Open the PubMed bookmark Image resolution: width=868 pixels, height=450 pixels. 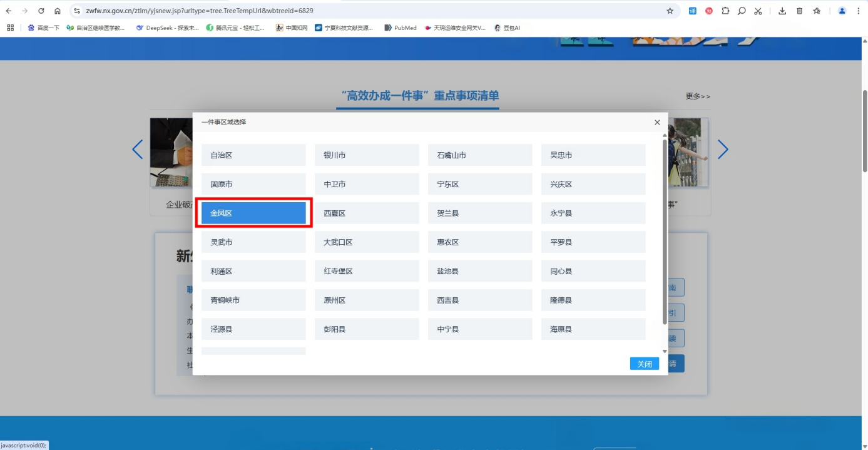(x=401, y=28)
